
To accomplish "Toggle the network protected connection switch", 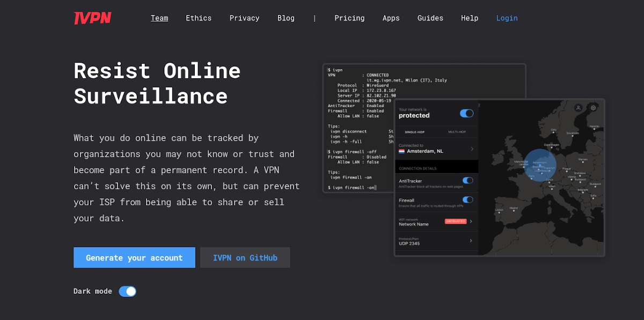I will 466,113.
